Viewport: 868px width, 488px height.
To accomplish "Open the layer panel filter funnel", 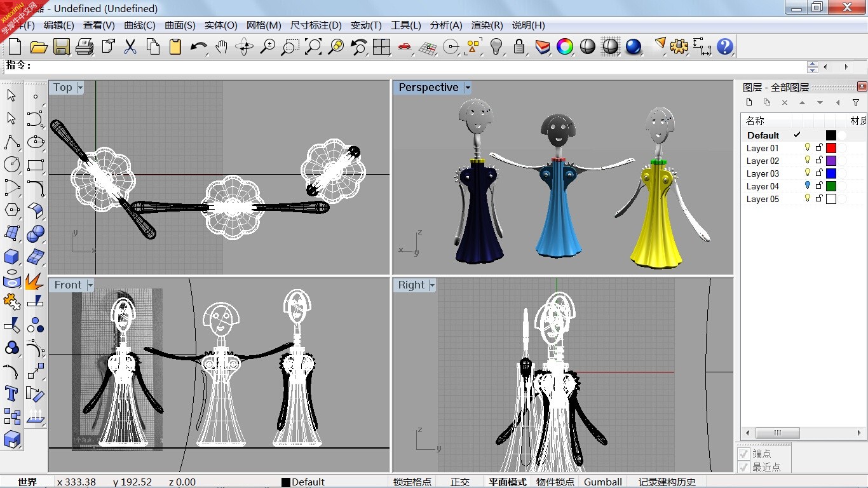I will [856, 102].
